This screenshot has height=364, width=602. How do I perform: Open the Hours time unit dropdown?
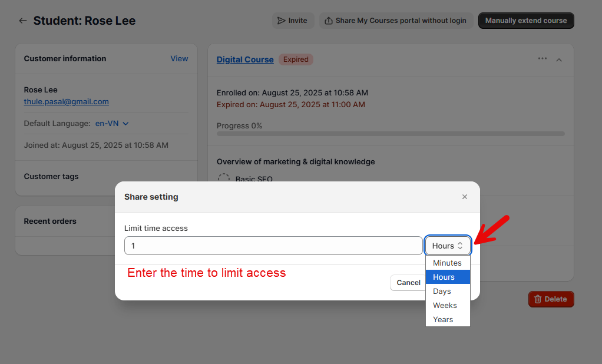448,246
